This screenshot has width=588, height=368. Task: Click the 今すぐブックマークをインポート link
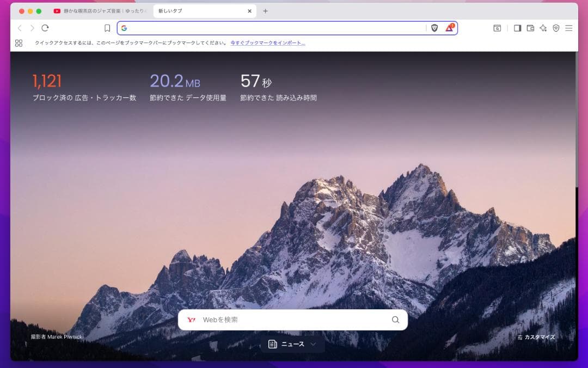click(x=267, y=43)
